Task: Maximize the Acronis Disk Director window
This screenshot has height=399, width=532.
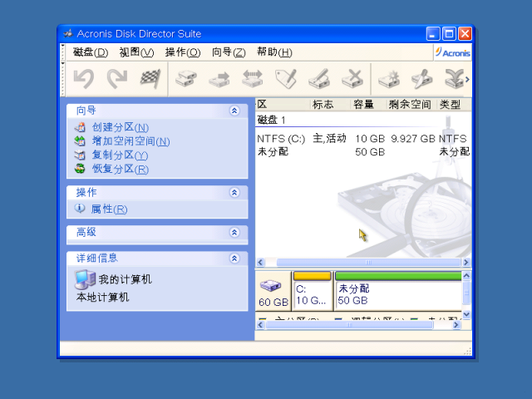Action: pos(449,33)
